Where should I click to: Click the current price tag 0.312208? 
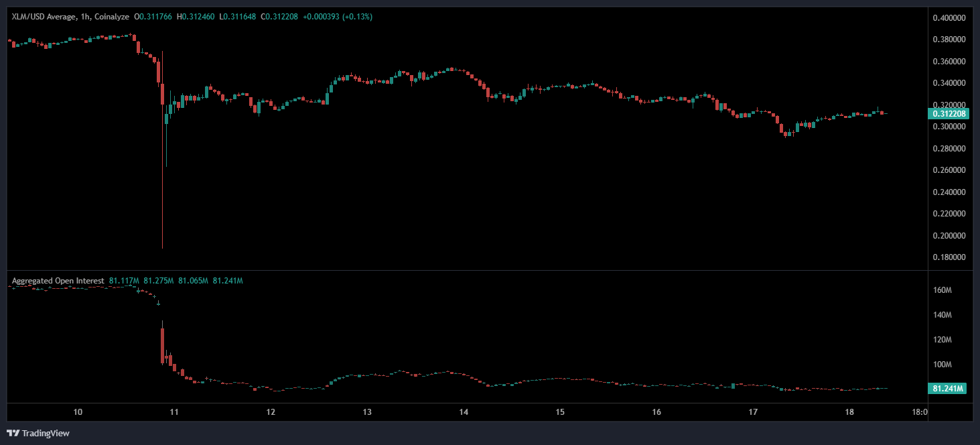[x=949, y=114]
